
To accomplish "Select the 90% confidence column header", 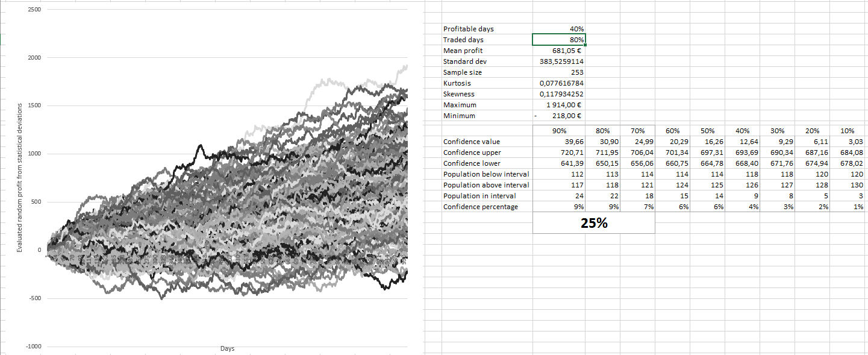I will [x=559, y=130].
